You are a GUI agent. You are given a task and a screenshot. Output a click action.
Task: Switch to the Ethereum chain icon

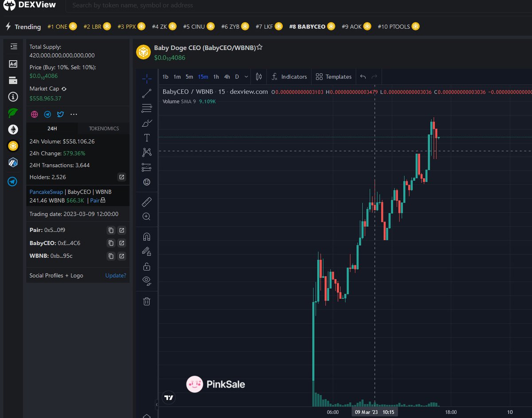13,129
